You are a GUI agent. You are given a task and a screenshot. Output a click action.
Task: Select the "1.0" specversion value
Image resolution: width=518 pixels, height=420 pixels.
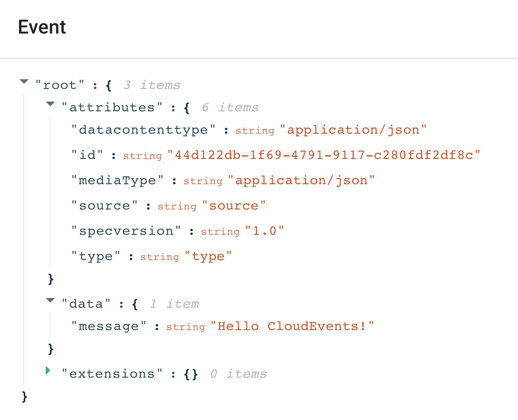coord(264,231)
